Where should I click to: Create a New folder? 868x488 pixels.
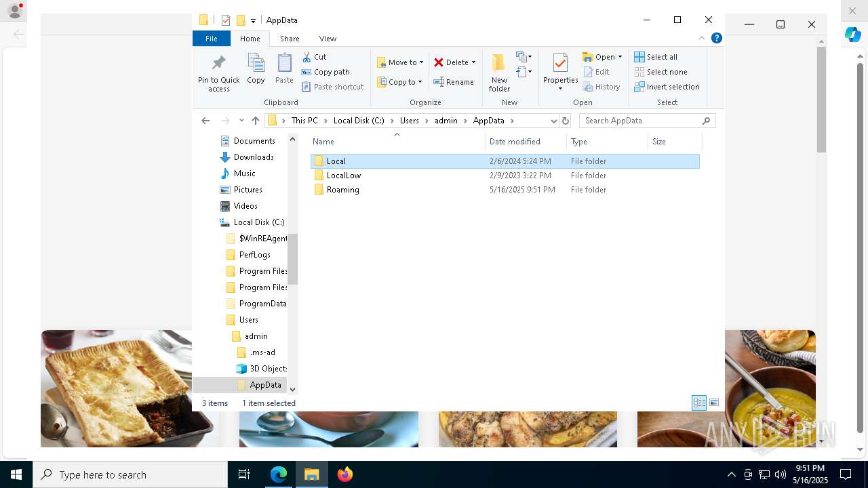pos(499,73)
